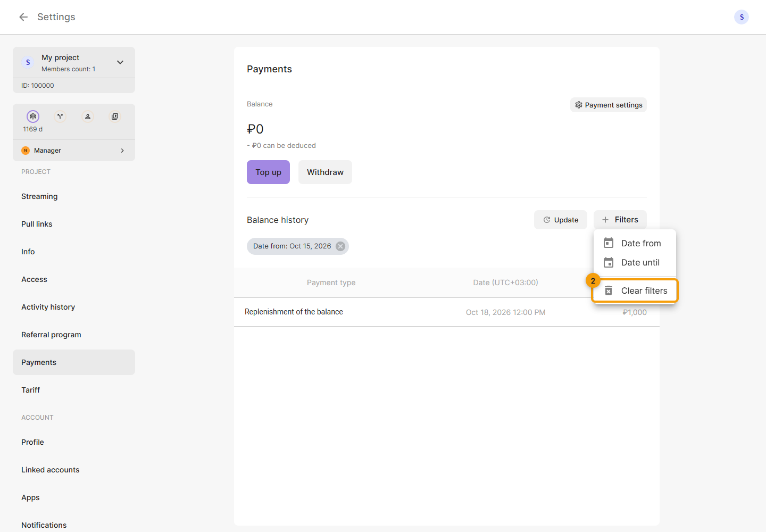Click the '1169 d' days label

(33, 129)
